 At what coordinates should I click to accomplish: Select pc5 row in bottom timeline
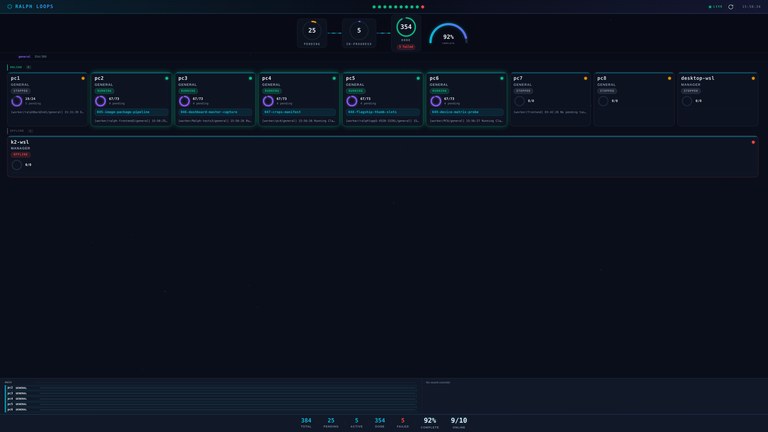211,404
